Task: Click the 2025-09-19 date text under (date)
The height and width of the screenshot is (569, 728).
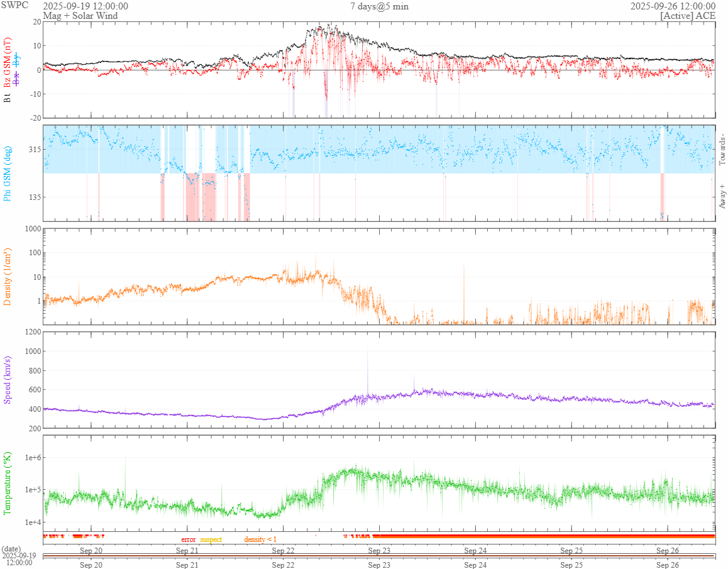Action: coord(19,556)
